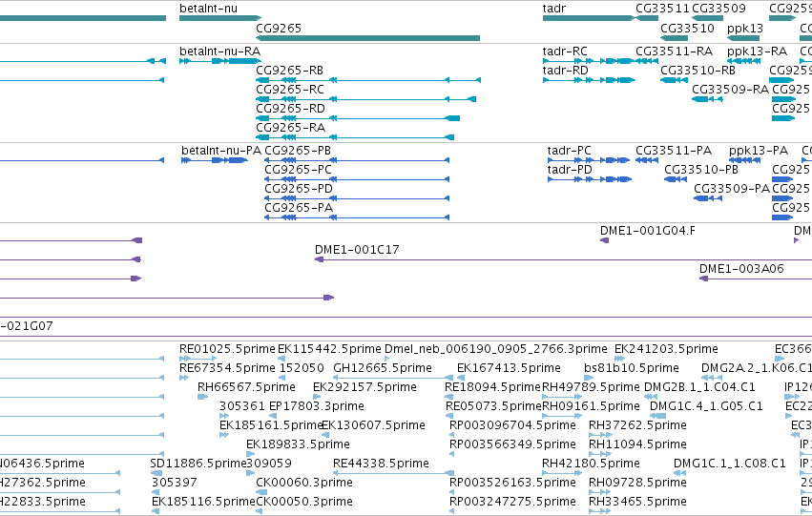Click the betaInt-nu-RA transcript label
This screenshot has height=516, width=812.
[219, 52]
